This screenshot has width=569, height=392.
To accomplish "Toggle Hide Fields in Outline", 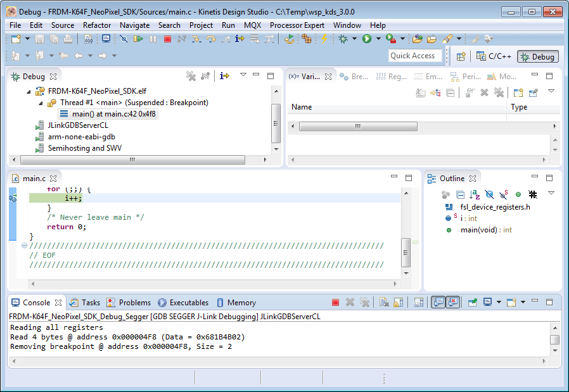I will click(x=489, y=194).
